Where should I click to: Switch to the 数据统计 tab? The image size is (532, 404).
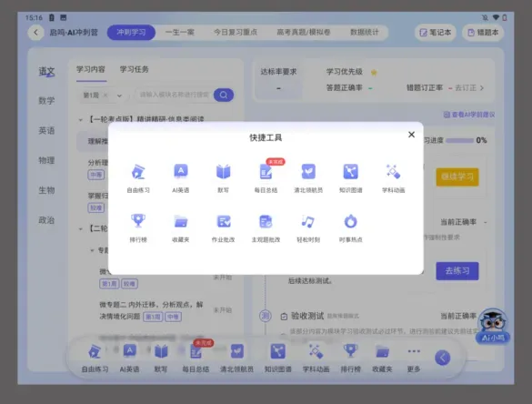coord(364,32)
